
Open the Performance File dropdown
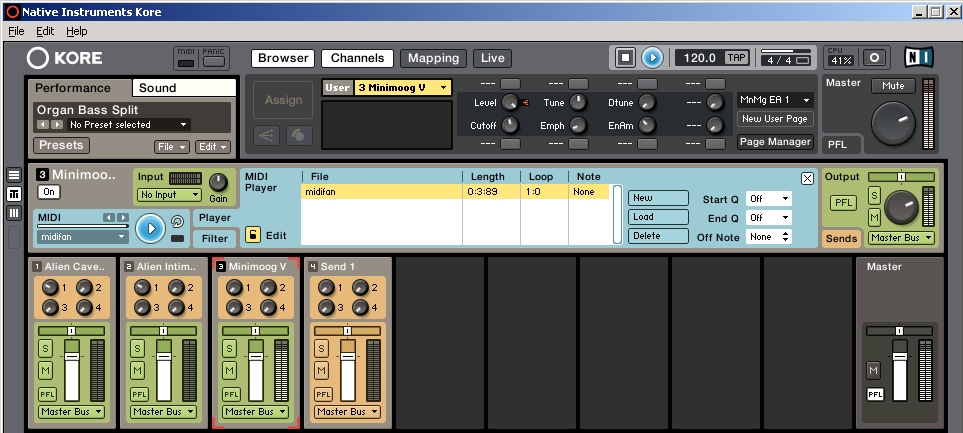171,147
